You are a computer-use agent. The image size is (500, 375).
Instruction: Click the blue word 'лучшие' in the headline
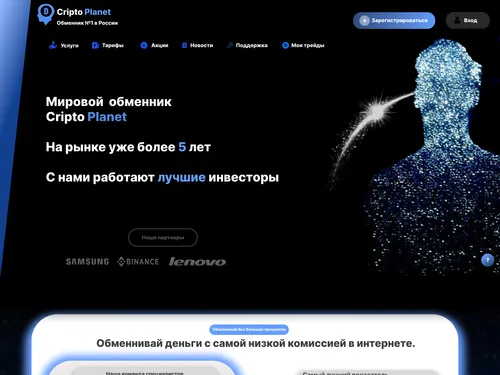point(181,177)
